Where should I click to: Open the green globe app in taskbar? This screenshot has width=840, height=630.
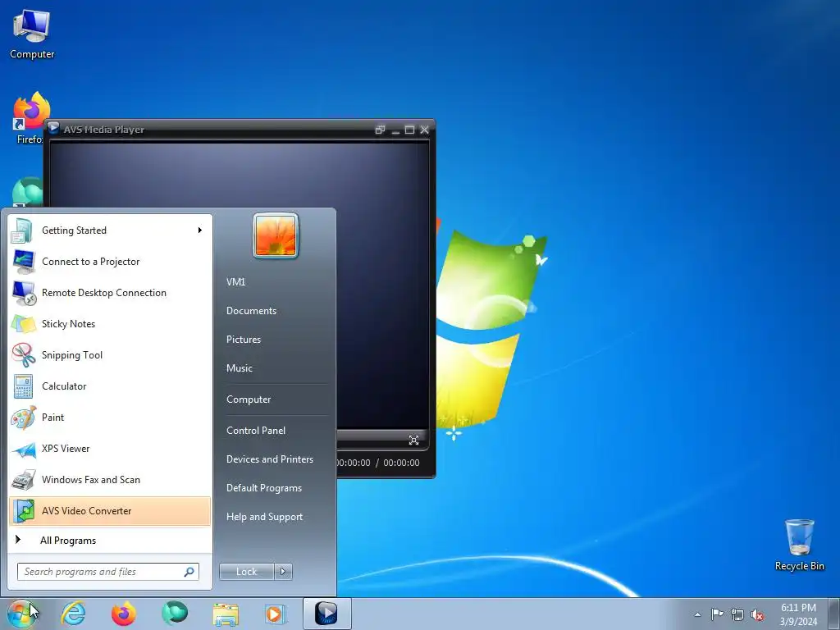(x=175, y=614)
